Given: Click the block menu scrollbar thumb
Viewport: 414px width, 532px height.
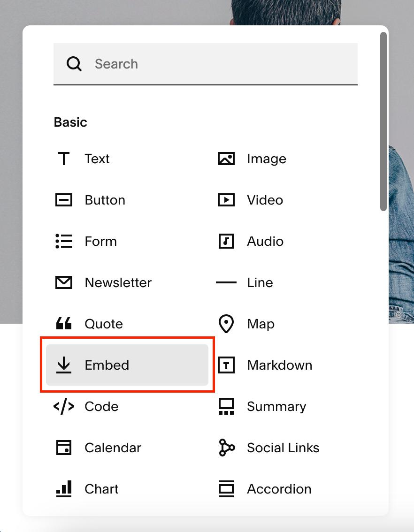Looking at the screenshot, I should point(383,122).
